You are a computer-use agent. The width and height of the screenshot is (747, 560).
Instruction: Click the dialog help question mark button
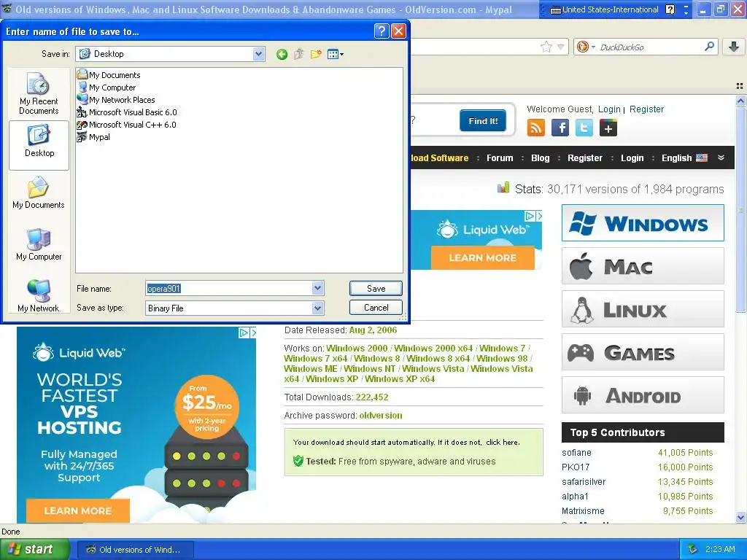[x=381, y=31]
